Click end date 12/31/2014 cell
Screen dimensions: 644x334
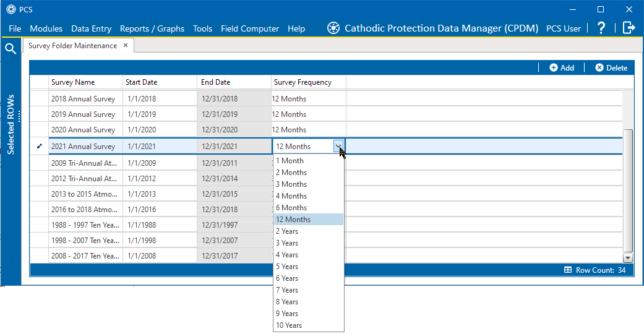234,179
